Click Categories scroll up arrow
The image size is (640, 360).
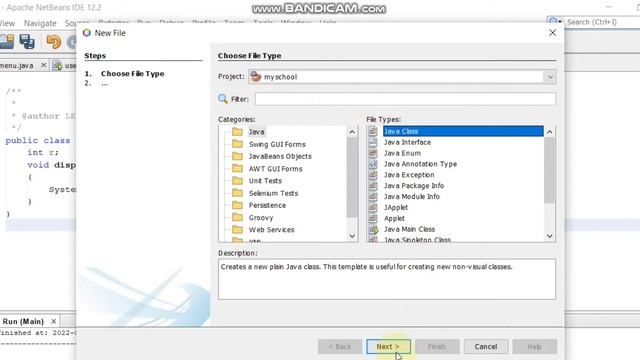point(352,132)
